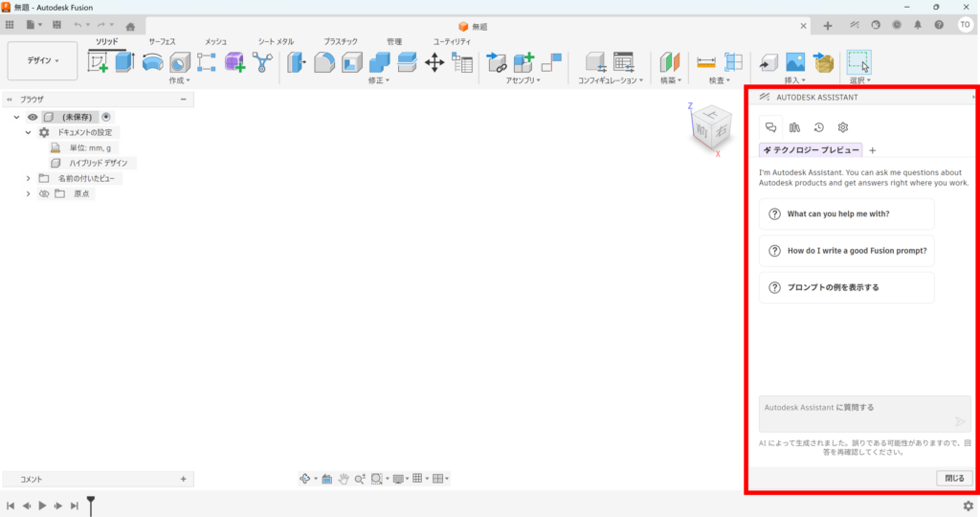
Task: Toggle visibility of the (未保存) component
Action: [x=33, y=116]
